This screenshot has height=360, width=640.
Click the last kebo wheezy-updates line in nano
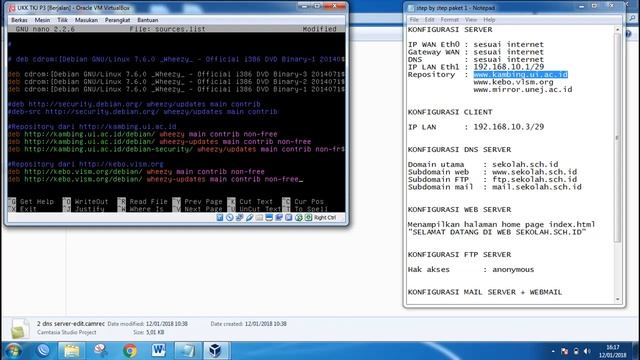(155, 179)
